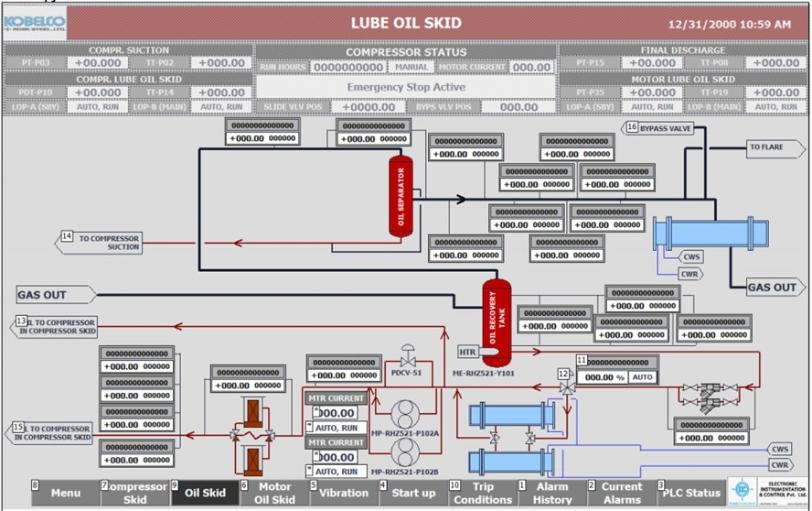Toggle AUTO, RUN status of upper pump
The height and width of the screenshot is (511, 812).
coord(338,427)
